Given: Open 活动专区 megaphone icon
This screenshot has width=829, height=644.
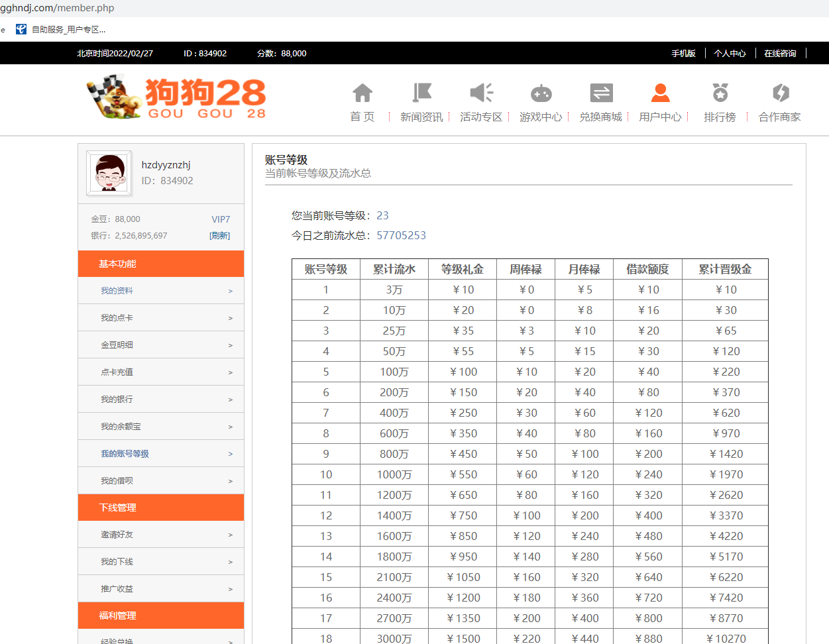Looking at the screenshot, I should pyautogui.click(x=481, y=93).
